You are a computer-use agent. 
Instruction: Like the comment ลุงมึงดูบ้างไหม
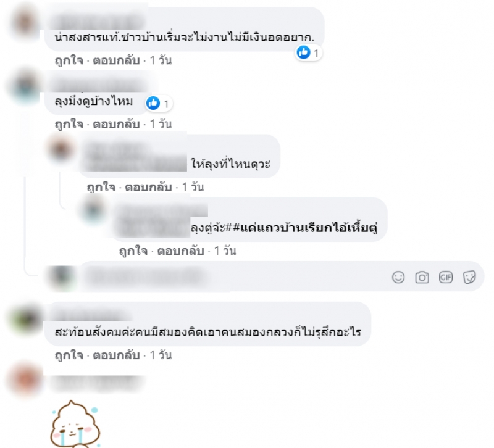click(69, 124)
